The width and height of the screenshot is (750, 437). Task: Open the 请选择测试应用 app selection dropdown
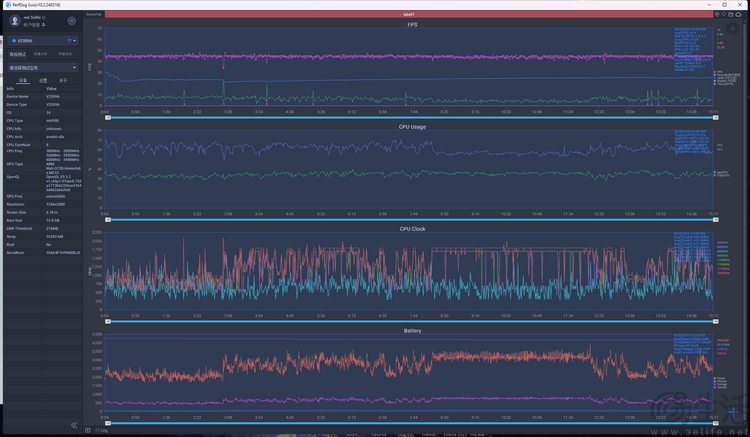43,67
